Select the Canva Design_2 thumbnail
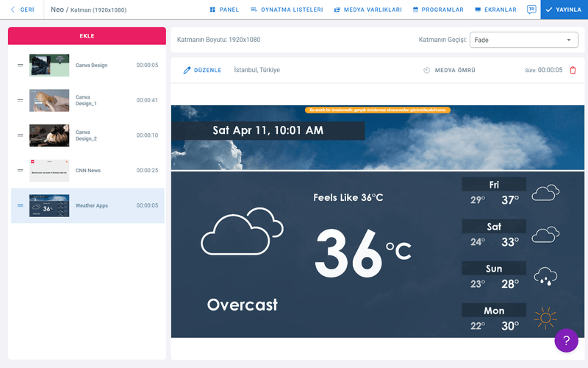Image resolution: width=588 pixels, height=368 pixels. point(49,135)
